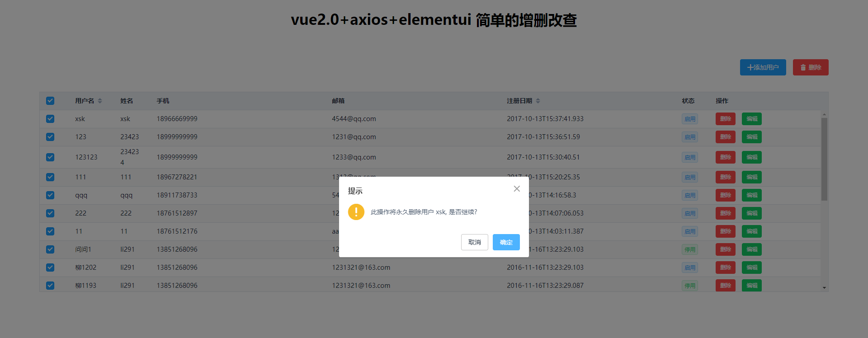Screen dimensions: 868x338
Task: Click the 姓名 column header
Action: pyautogui.click(x=127, y=101)
